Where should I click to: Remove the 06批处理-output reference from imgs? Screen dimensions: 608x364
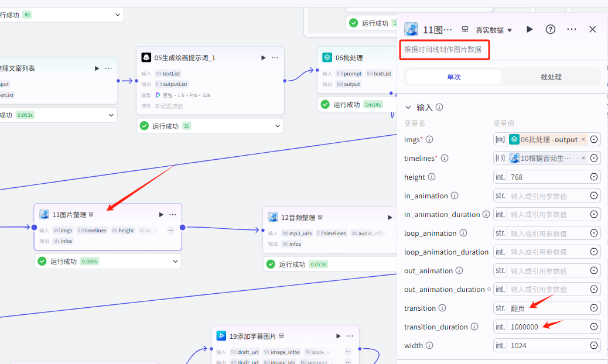click(x=583, y=139)
